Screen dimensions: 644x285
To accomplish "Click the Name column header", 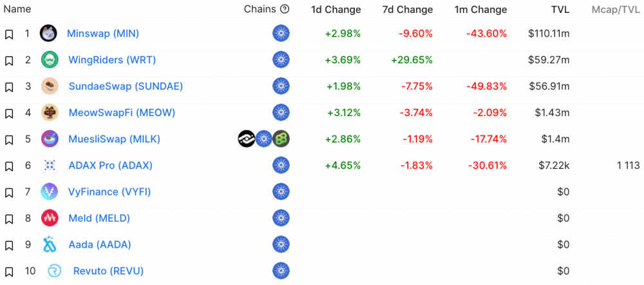I will pyautogui.click(x=17, y=9).
